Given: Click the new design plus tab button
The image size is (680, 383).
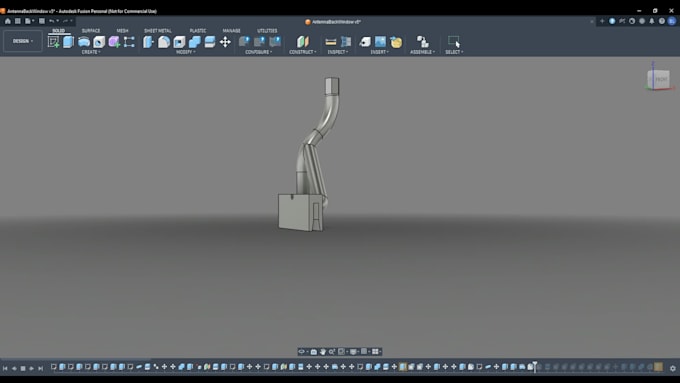Looking at the screenshot, I should [x=602, y=21].
